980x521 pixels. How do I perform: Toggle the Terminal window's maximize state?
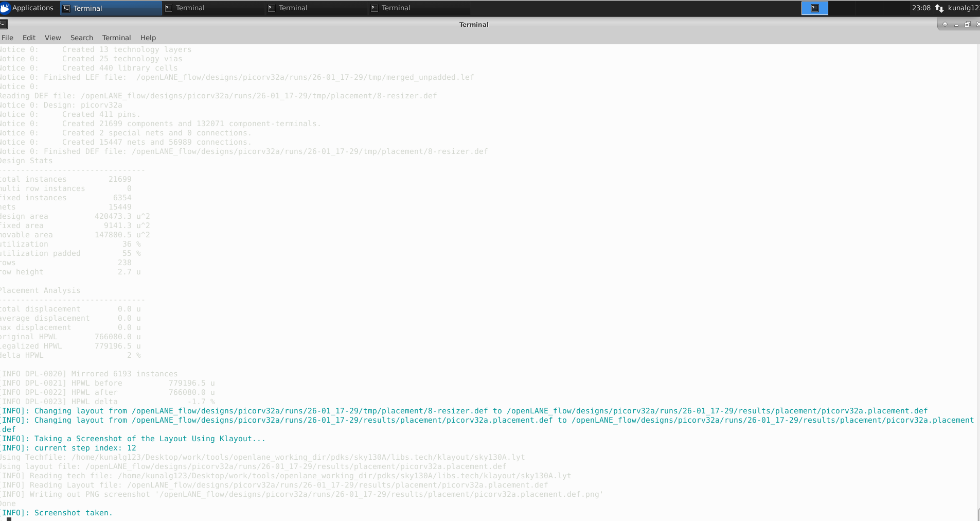pyautogui.click(x=968, y=24)
